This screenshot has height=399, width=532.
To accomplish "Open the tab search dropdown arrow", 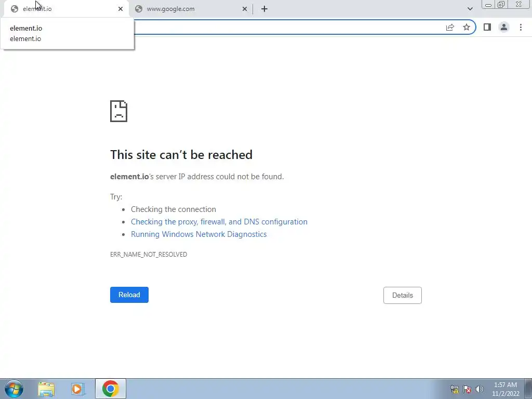I will click(x=470, y=9).
